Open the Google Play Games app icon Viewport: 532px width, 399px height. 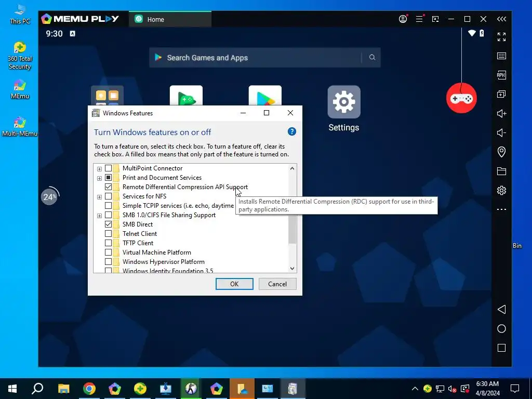(187, 96)
